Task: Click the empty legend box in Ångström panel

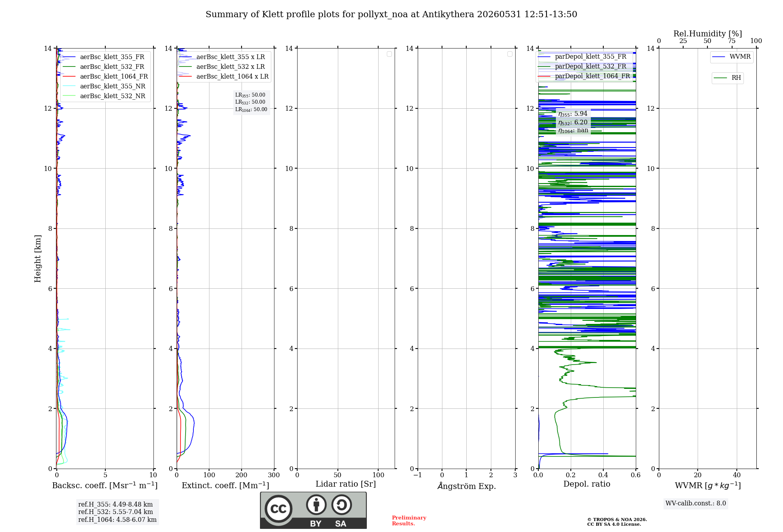Action: click(510, 54)
